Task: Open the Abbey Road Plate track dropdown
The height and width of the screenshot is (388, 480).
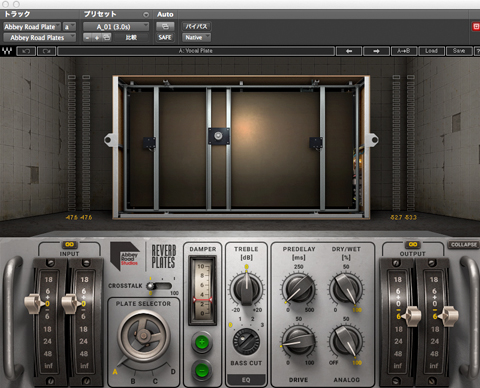Action: 32,27
